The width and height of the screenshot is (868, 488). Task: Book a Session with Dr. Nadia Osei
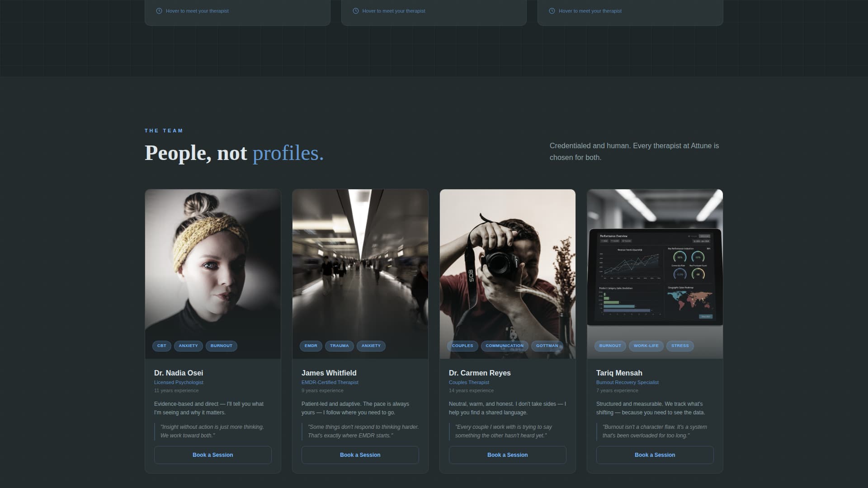point(212,455)
